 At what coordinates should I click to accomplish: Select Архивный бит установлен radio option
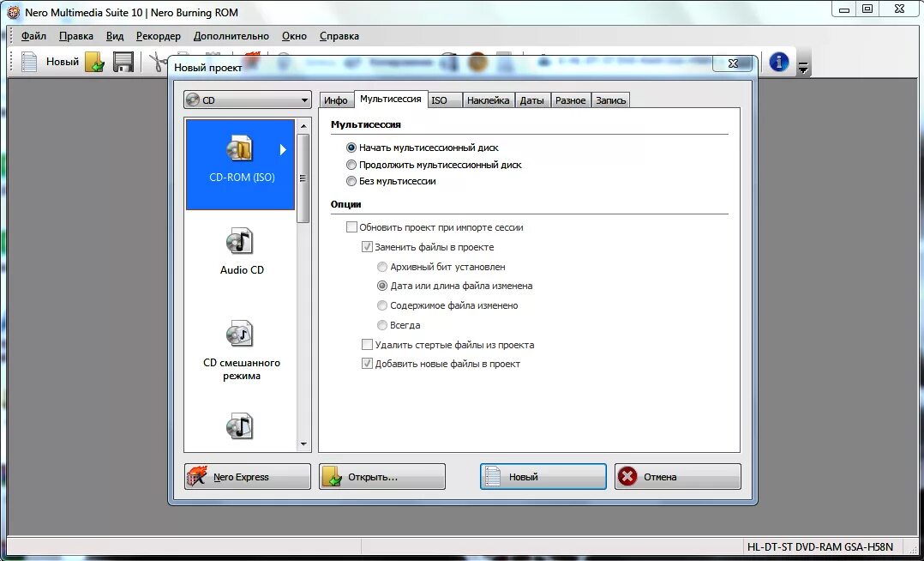(382, 268)
